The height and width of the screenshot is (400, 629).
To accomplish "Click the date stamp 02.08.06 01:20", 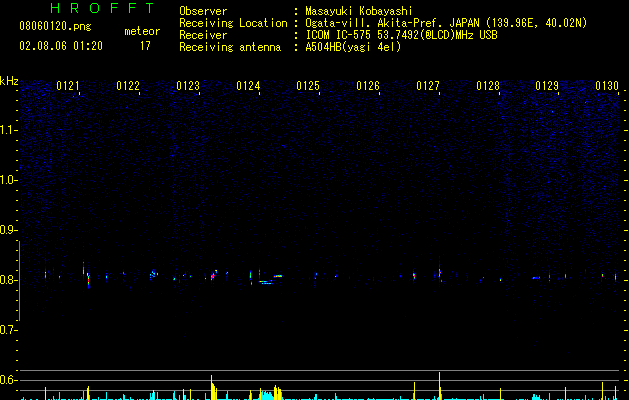I will point(61,46).
